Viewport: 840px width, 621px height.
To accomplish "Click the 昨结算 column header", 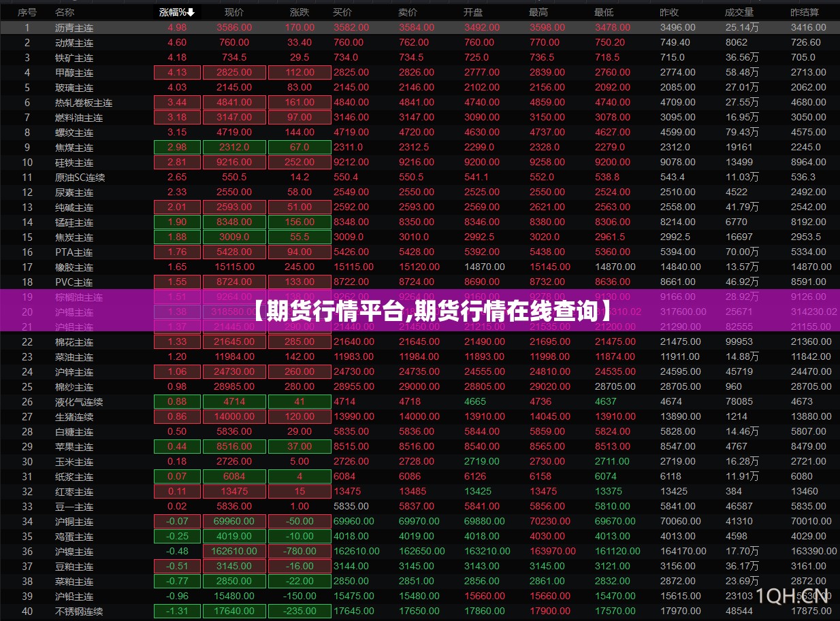I will click(805, 12).
